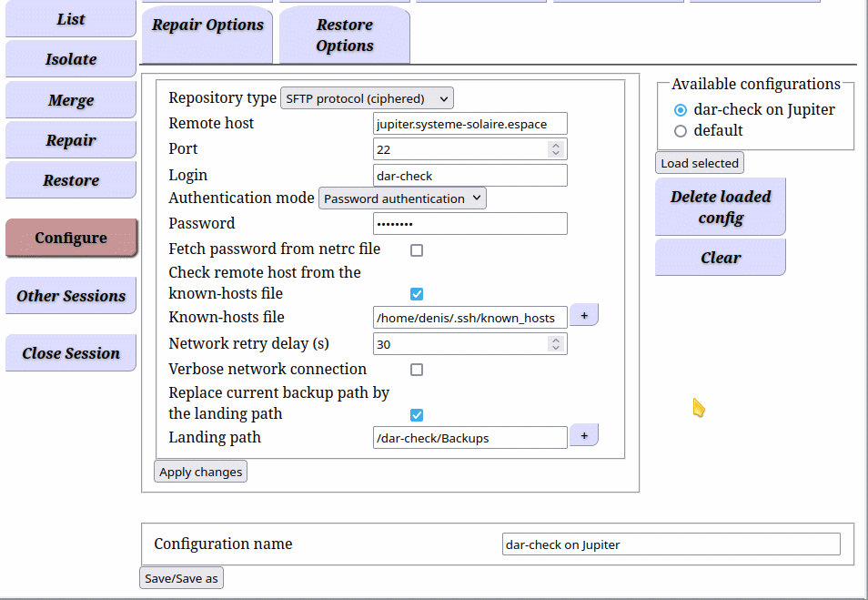Expand the Authentication mode dropdown
This screenshot has width=868, height=600.
click(402, 198)
